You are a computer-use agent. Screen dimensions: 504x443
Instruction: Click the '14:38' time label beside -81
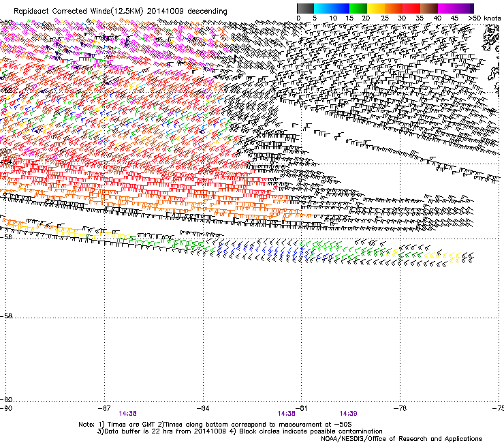click(x=286, y=414)
